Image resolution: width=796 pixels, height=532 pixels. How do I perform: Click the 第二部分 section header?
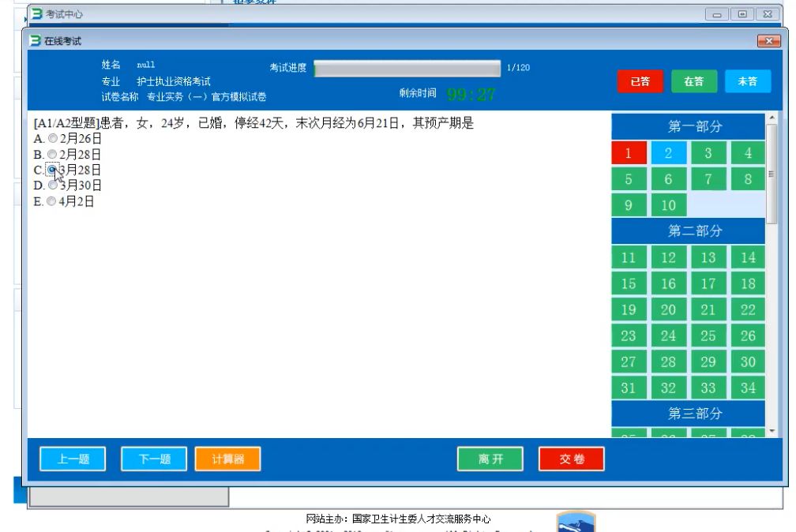point(688,231)
